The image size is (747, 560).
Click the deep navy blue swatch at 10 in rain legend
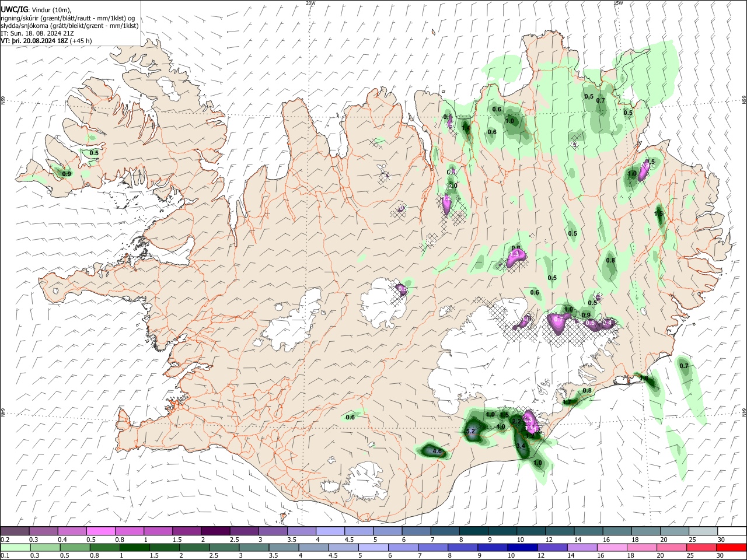coord(521,547)
